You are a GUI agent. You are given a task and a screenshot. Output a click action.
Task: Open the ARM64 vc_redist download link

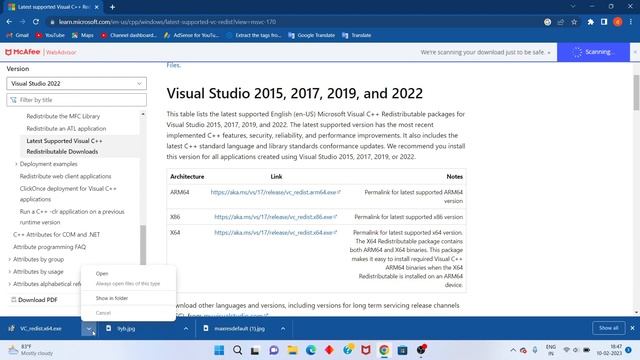pos(276,192)
